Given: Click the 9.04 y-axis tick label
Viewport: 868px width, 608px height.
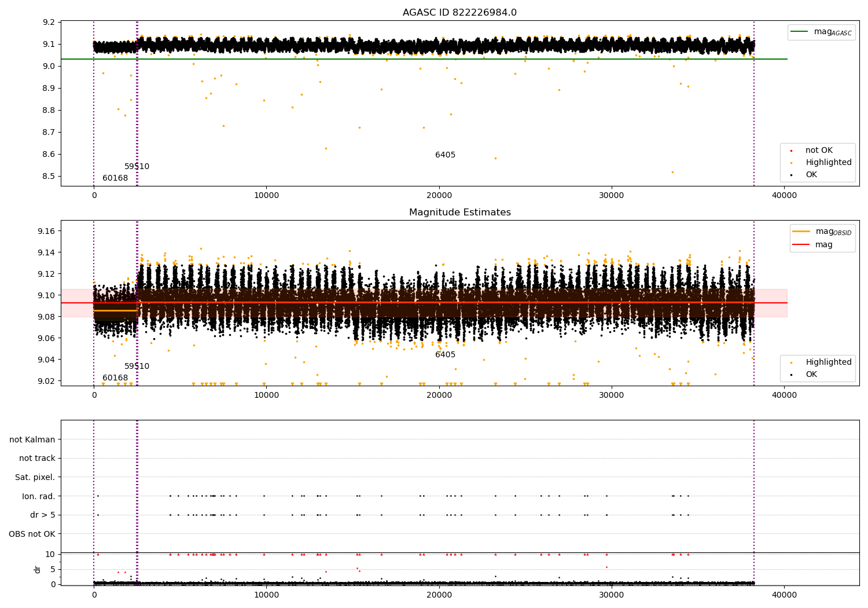Looking at the screenshot, I should tap(47, 360).
